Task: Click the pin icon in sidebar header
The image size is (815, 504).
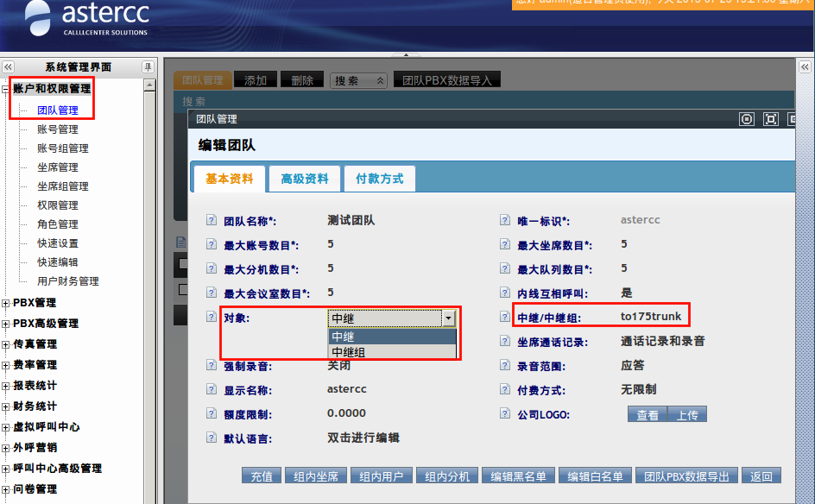Action: coord(148,67)
